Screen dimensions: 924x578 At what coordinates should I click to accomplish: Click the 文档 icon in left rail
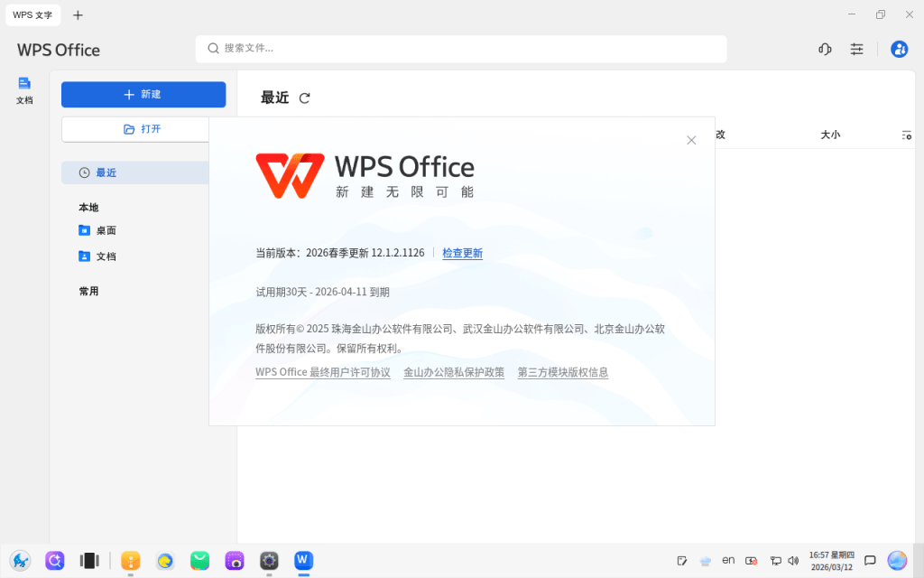[24, 91]
